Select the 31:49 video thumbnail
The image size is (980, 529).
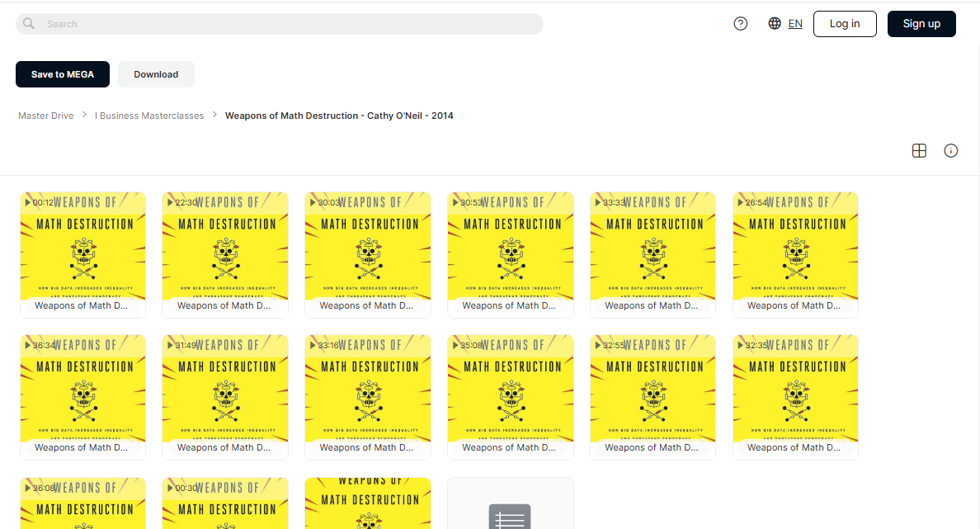click(225, 398)
